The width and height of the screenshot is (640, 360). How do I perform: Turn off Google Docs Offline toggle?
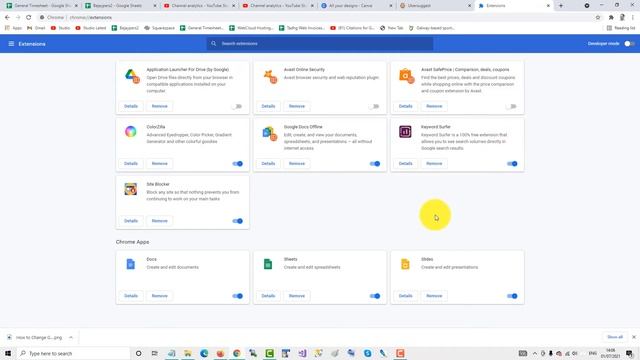[x=375, y=164]
